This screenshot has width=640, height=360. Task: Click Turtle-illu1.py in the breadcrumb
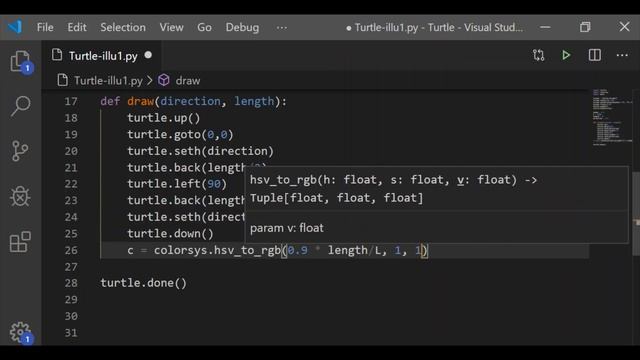tap(108, 81)
